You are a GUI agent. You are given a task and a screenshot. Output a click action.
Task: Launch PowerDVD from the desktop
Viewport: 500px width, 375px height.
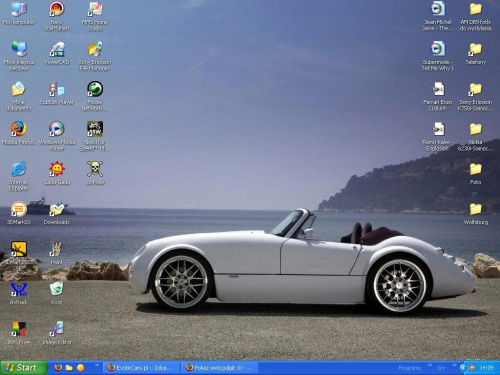[57, 49]
